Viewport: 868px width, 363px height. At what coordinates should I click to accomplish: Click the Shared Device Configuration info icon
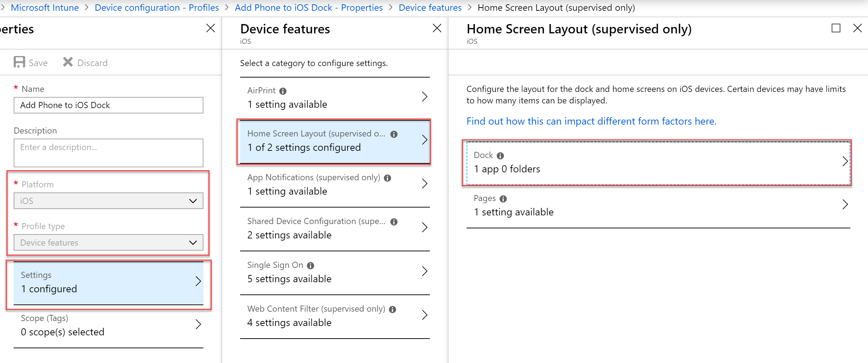click(394, 222)
